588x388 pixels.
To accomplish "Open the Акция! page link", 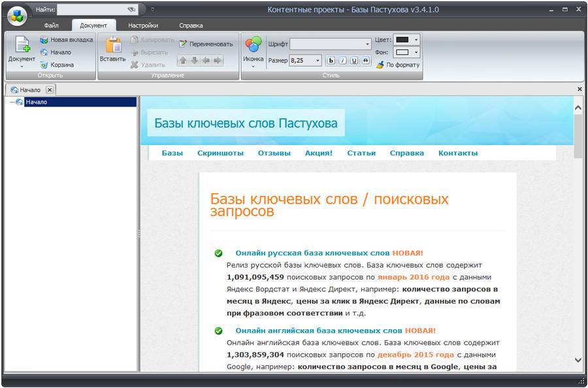I will tap(319, 153).
